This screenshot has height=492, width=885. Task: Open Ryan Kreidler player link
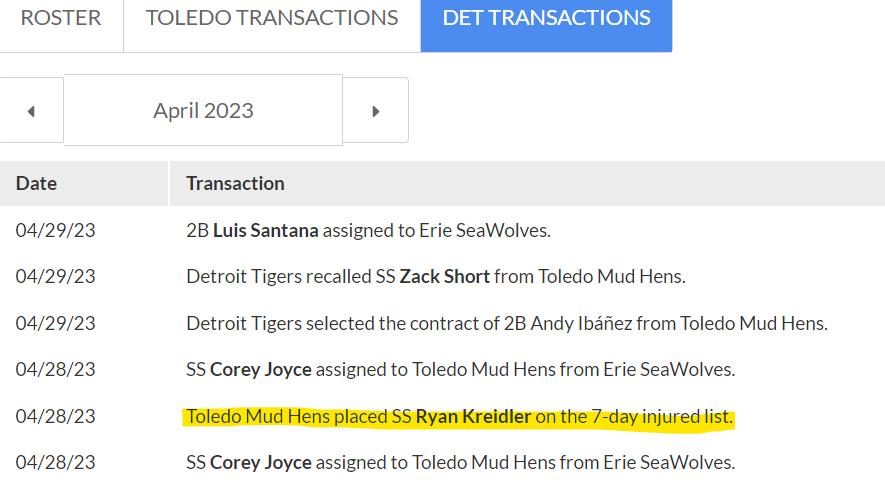coord(474,416)
